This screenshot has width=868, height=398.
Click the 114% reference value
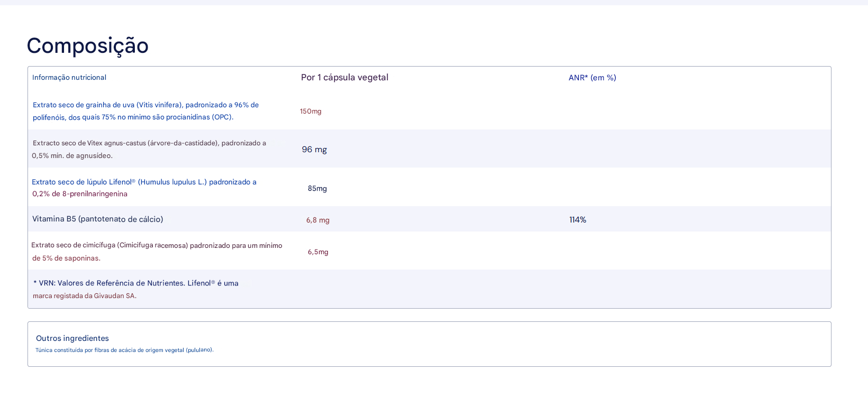[578, 220]
